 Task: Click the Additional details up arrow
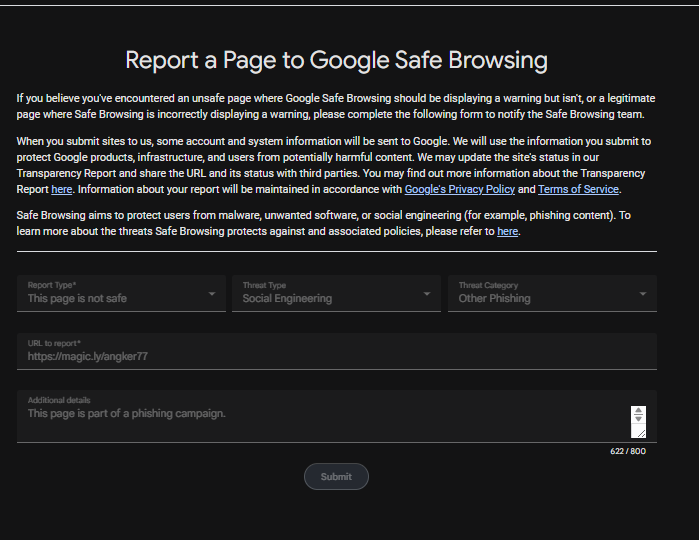(638, 410)
